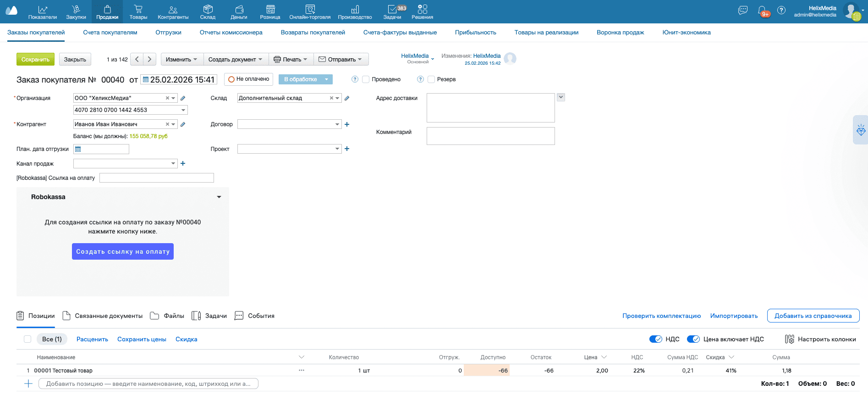The image size is (868, 395).
Task: Add new contract plus icon
Action: click(347, 124)
